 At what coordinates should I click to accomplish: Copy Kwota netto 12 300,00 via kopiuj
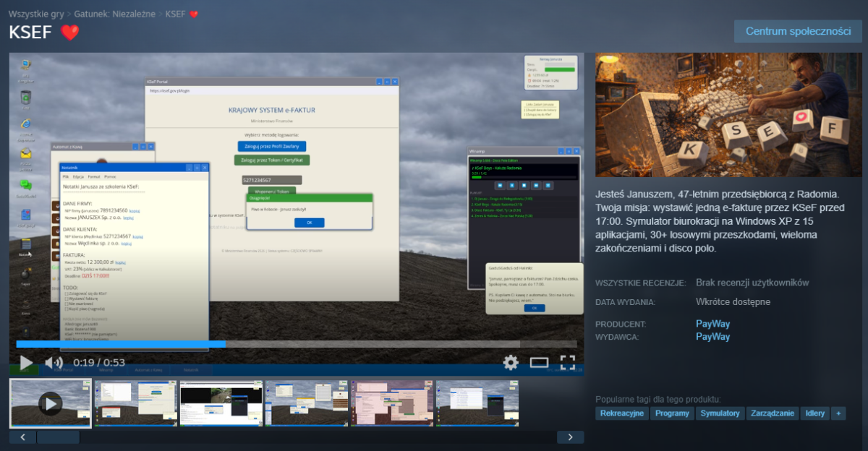coord(121,262)
